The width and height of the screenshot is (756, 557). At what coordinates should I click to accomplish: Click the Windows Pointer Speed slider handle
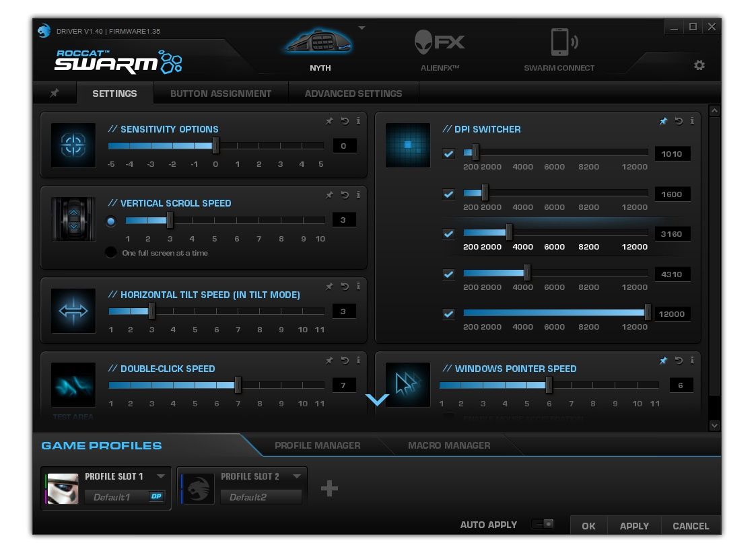549,385
